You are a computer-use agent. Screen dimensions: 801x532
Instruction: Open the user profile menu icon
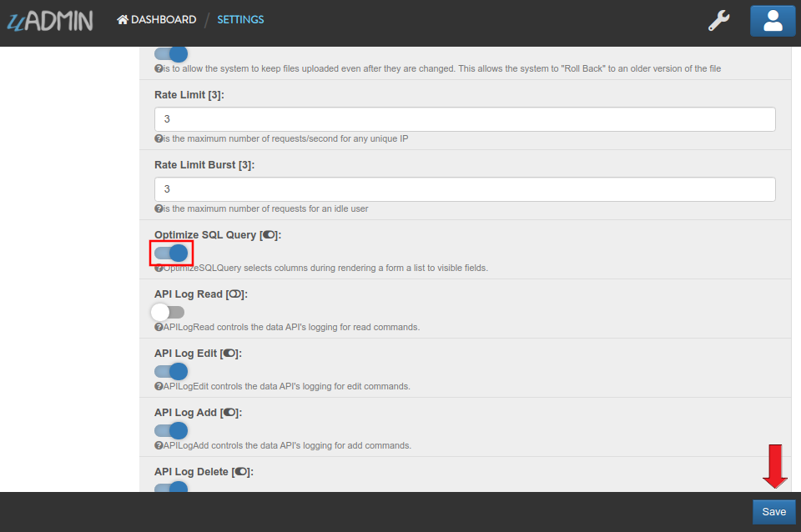pos(773,21)
